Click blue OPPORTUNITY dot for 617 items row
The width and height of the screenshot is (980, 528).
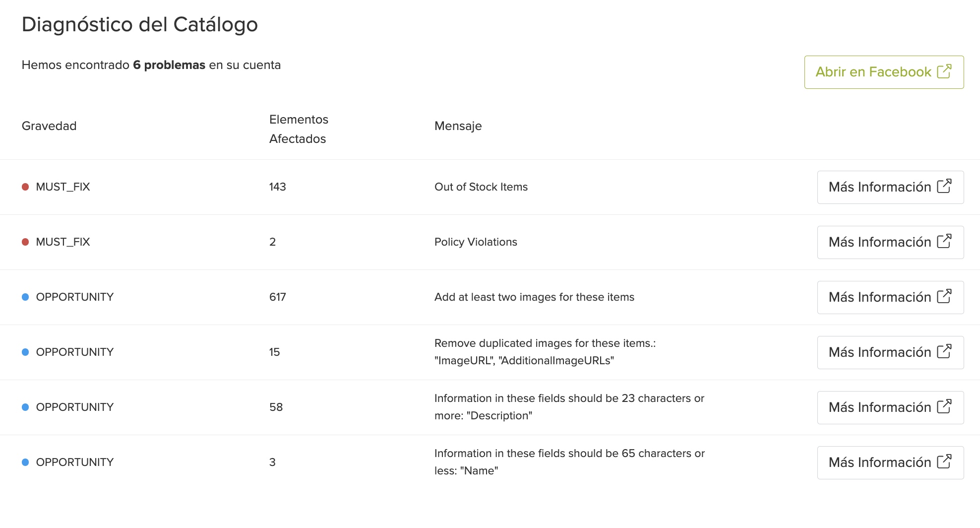tap(25, 297)
